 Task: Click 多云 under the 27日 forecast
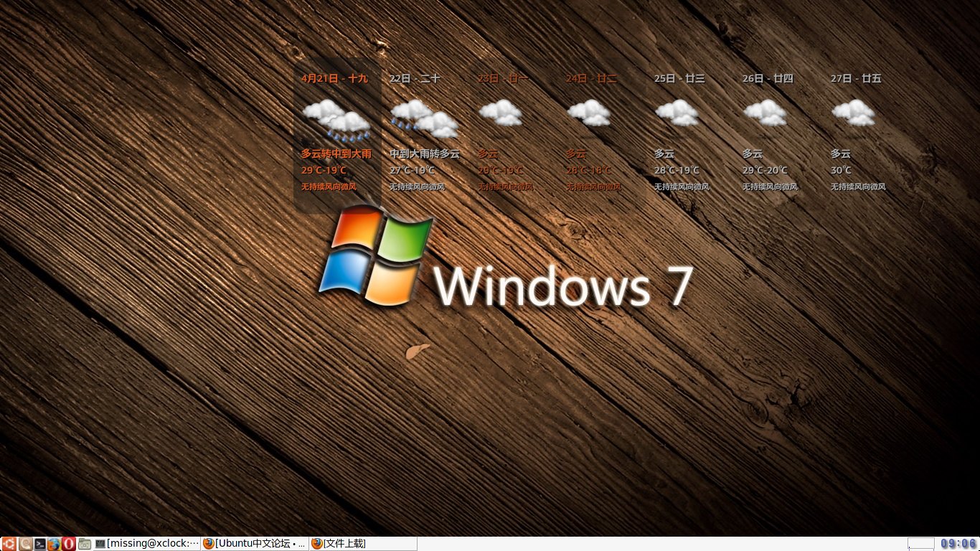pyautogui.click(x=841, y=154)
